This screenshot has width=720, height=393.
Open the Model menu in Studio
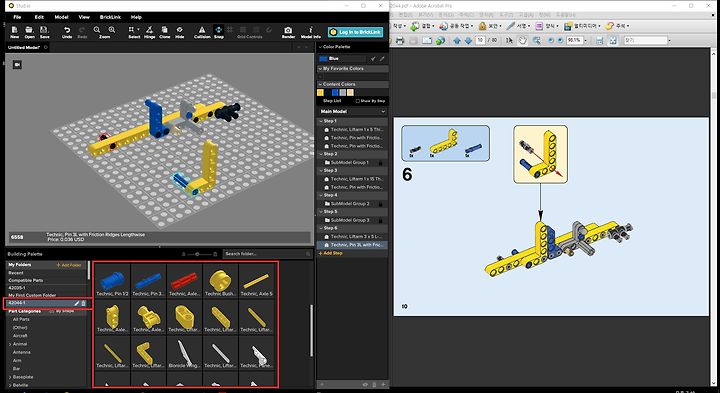coord(62,17)
